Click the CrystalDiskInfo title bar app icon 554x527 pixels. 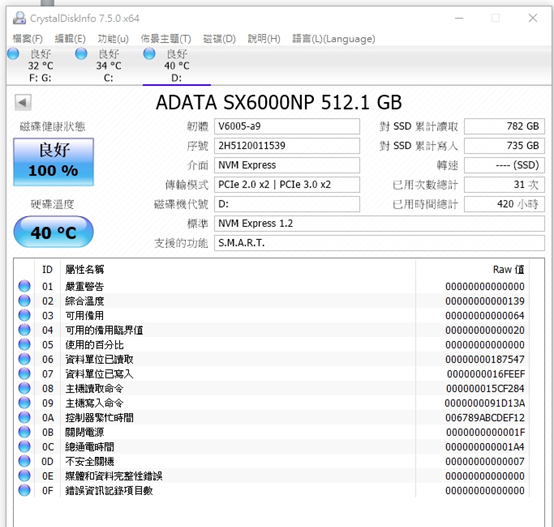pyautogui.click(x=19, y=18)
